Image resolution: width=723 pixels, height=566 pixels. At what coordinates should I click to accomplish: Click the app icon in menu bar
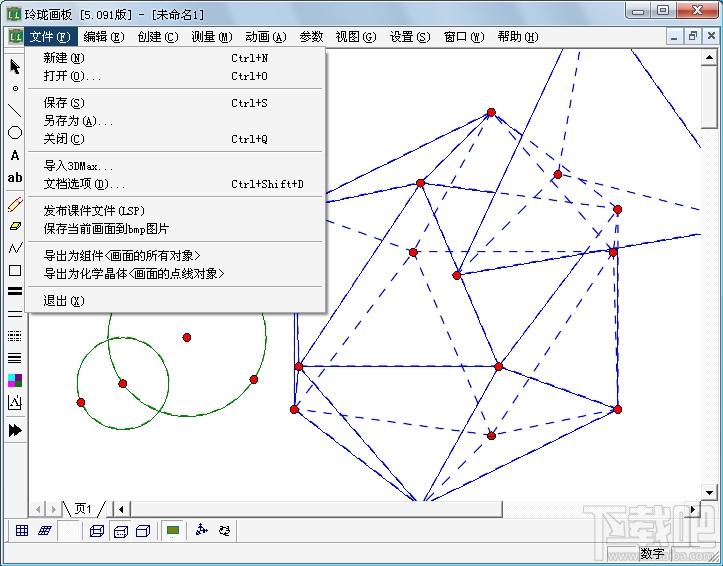[x=16, y=37]
